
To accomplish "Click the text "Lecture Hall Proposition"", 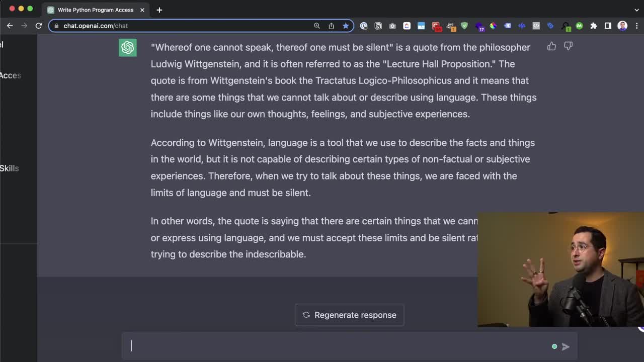I will [x=439, y=64].
